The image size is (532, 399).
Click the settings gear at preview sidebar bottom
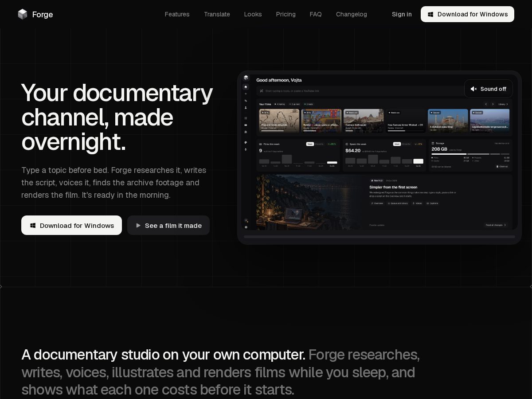pyautogui.click(x=246, y=227)
